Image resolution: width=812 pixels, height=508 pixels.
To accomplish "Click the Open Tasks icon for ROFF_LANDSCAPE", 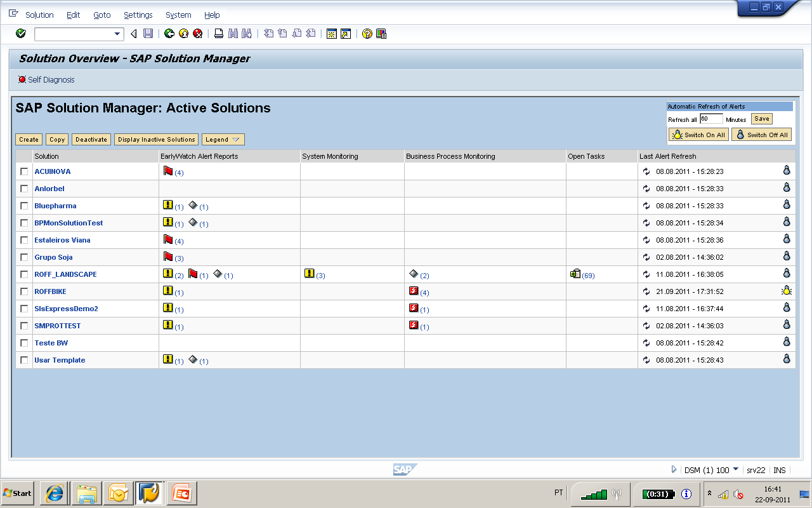I will (575, 274).
